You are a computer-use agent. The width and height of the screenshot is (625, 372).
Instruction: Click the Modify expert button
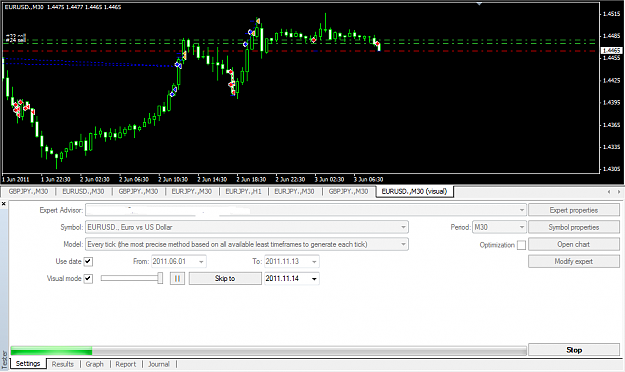(x=574, y=262)
